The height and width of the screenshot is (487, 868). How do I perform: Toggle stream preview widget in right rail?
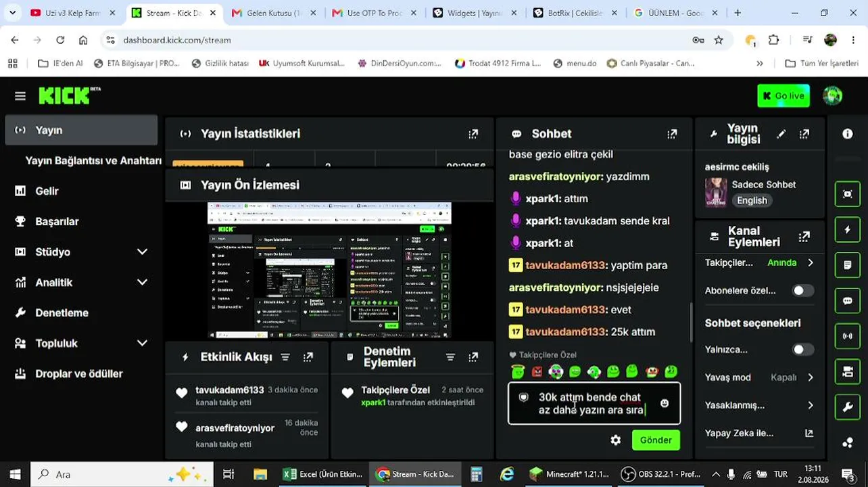(848, 194)
